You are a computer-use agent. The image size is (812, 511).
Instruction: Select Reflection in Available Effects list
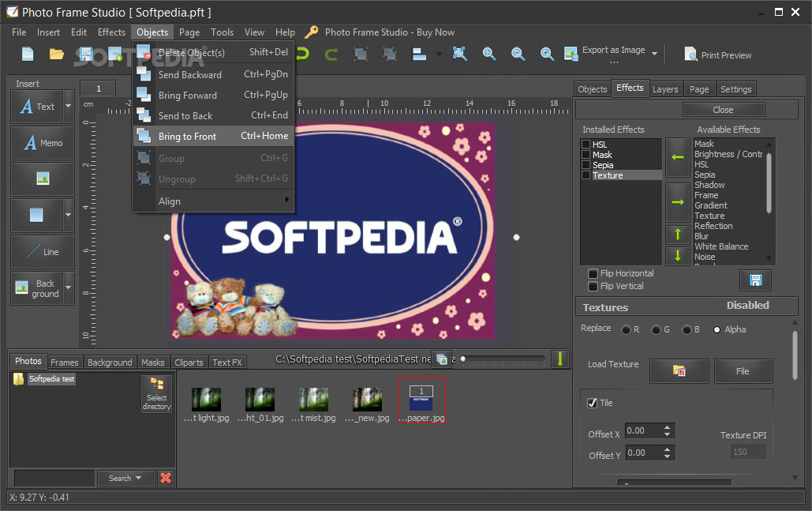click(713, 226)
